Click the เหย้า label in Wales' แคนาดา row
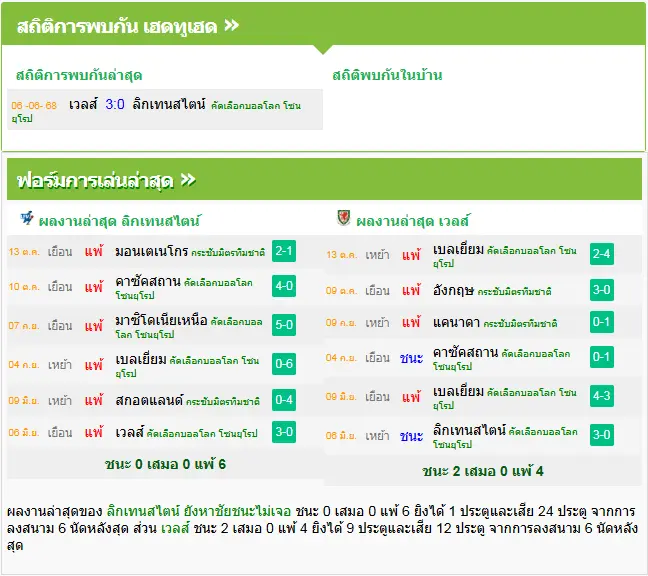This screenshot has width=648, height=576. tap(377, 323)
